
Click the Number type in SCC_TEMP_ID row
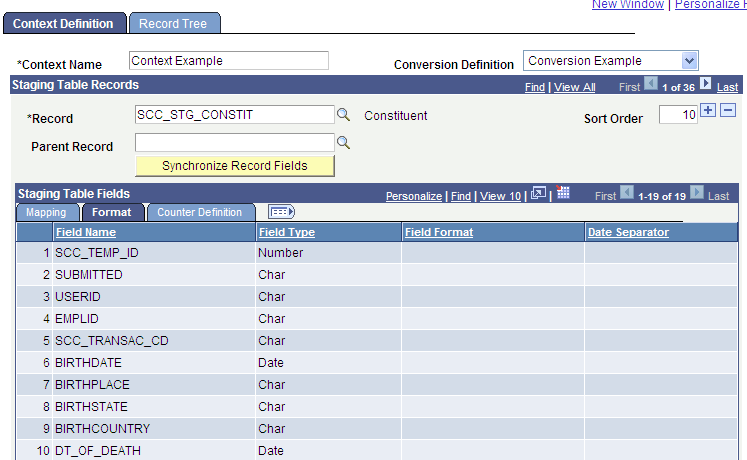(x=280, y=253)
